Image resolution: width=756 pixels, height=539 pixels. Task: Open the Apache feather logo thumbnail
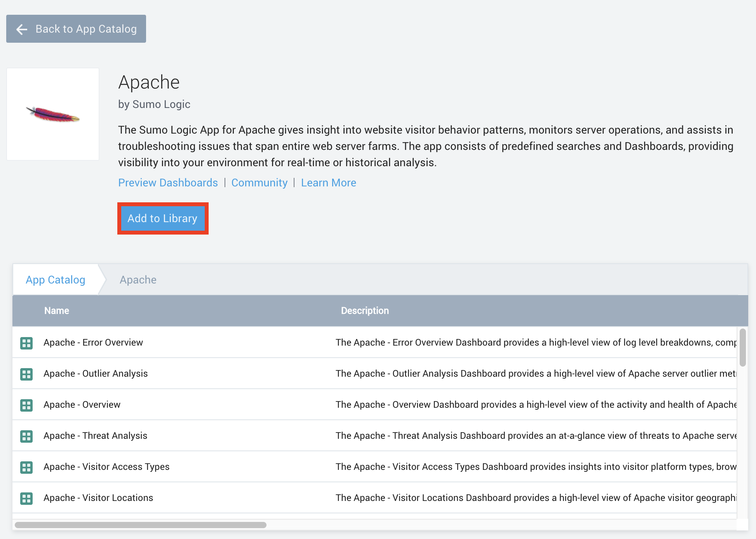pyautogui.click(x=53, y=114)
